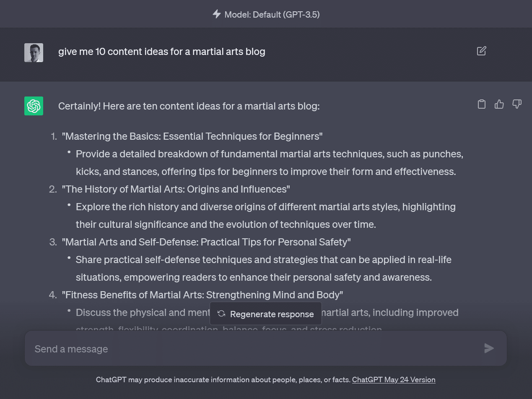Click the regenerate circular arrows icon
Viewport: 532px width, 399px height.
221,314
